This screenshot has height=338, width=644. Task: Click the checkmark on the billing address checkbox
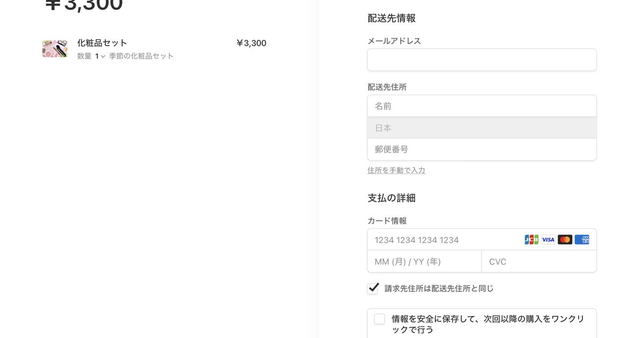pos(372,288)
